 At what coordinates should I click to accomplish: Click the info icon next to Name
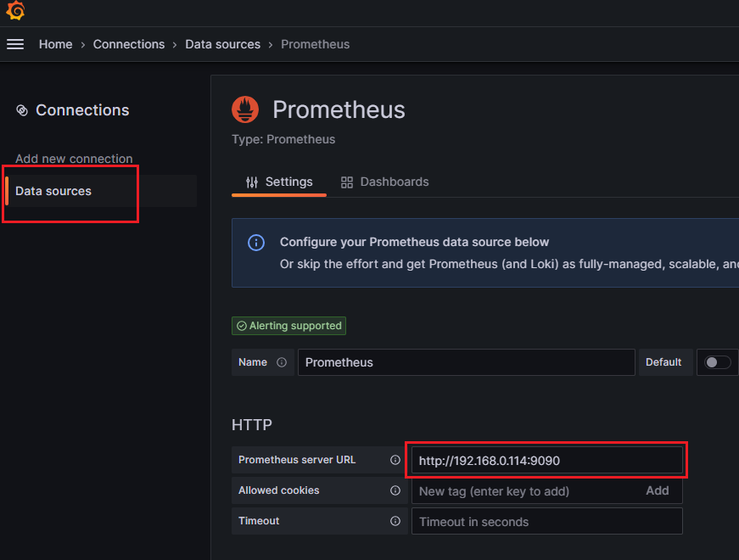282,362
